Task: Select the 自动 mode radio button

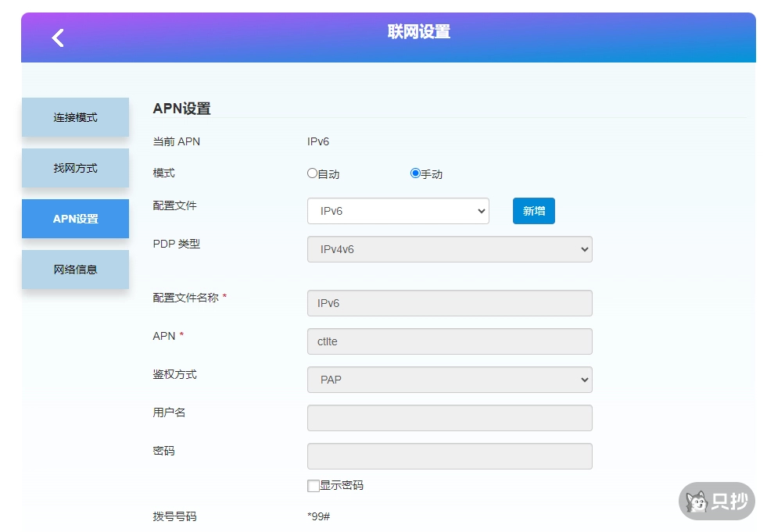Action: click(x=312, y=173)
